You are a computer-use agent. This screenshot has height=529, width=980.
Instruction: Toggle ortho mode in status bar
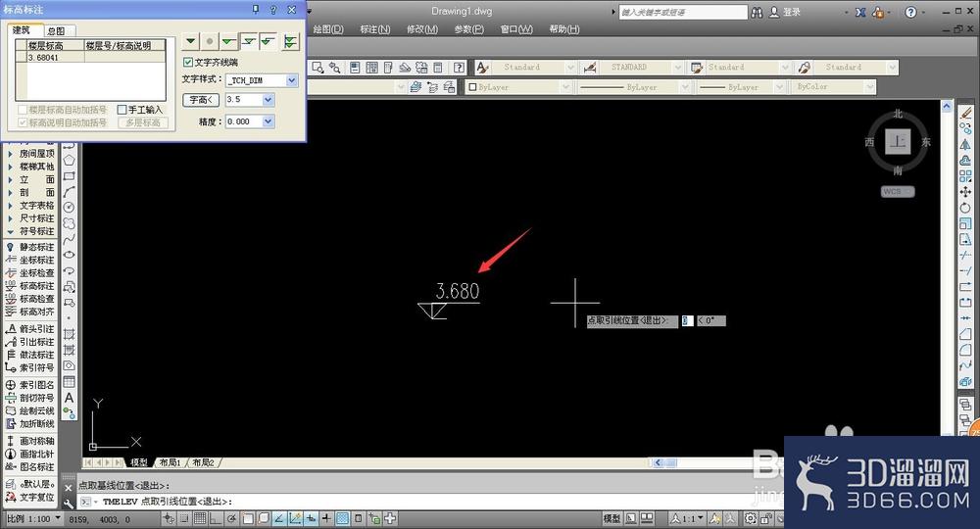(x=215, y=518)
